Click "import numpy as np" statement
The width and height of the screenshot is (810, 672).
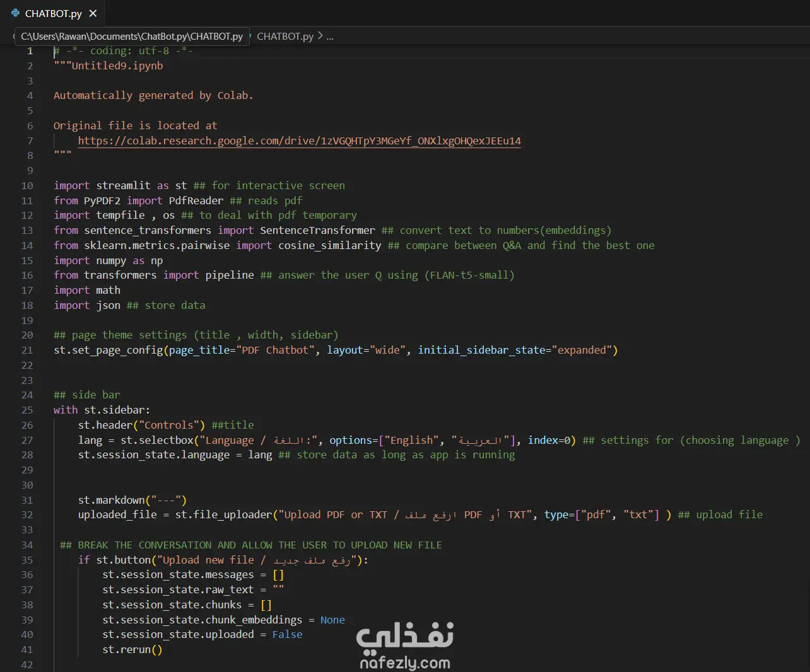pos(109,261)
